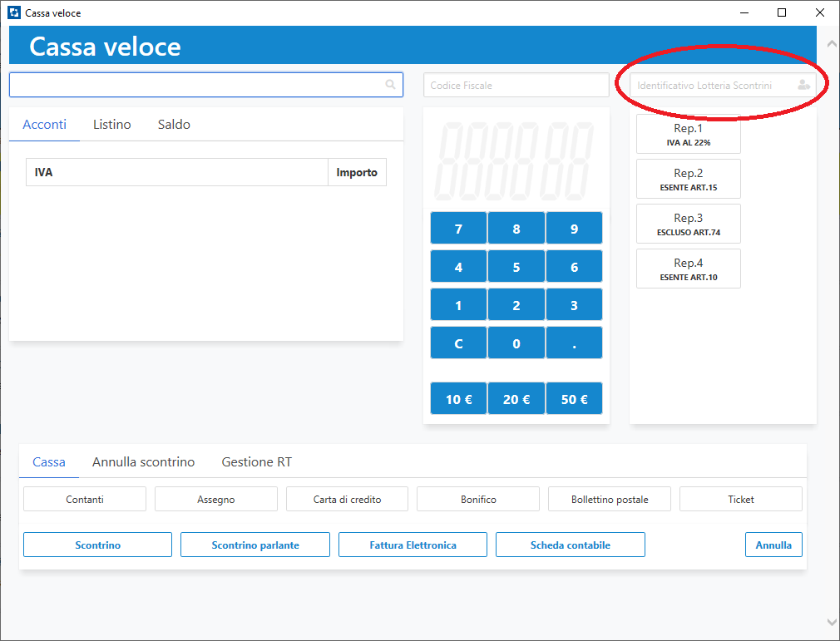840x641 pixels.
Task: Open the Saldo tab
Action: (174, 125)
